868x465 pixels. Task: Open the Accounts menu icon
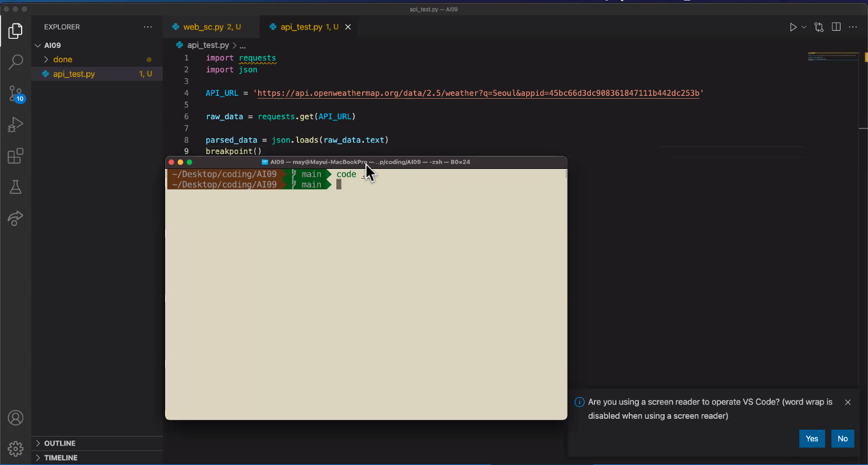[15, 418]
